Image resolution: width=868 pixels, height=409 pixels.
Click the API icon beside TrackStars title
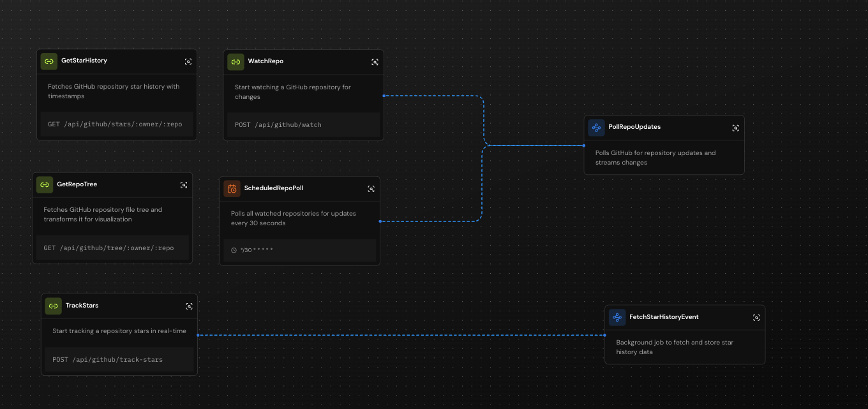(x=53, y=306)
